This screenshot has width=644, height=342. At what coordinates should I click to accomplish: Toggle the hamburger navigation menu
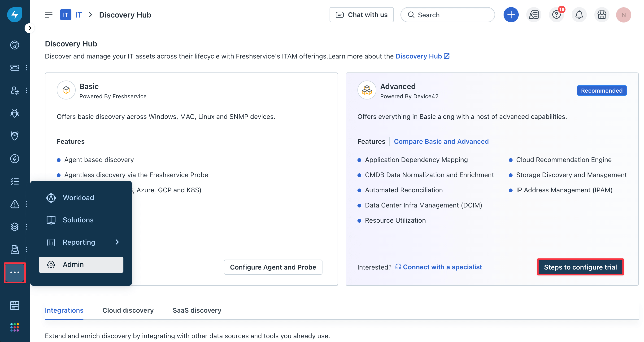(x=49, y=15)
